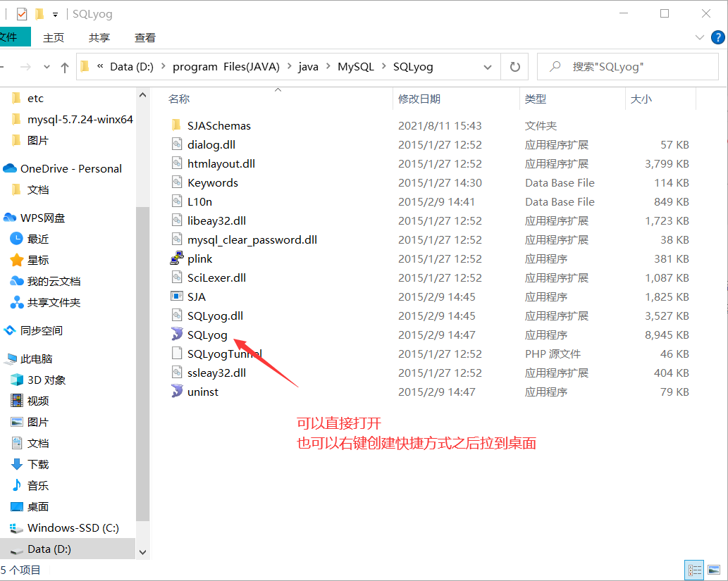The height and width of the screenshot is (581, 728).
Task: Go to program Files(JAVA) in breadcrumb
Action: [226, 67]
